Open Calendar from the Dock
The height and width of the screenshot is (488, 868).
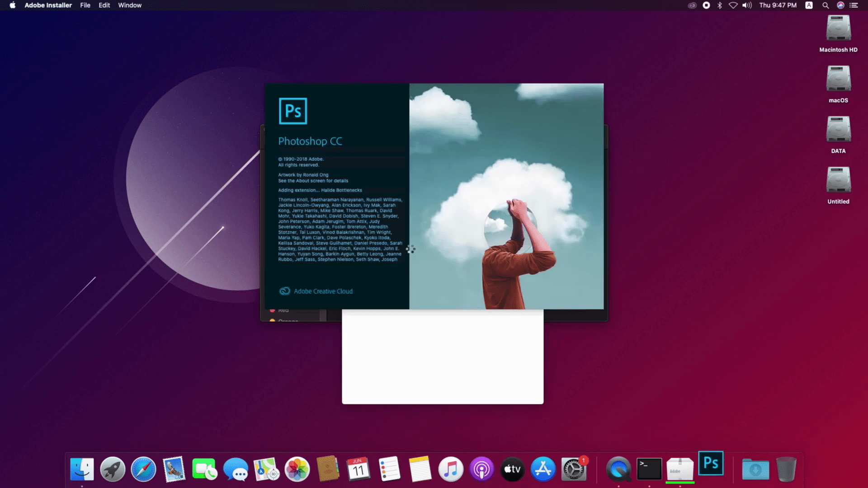359,469
